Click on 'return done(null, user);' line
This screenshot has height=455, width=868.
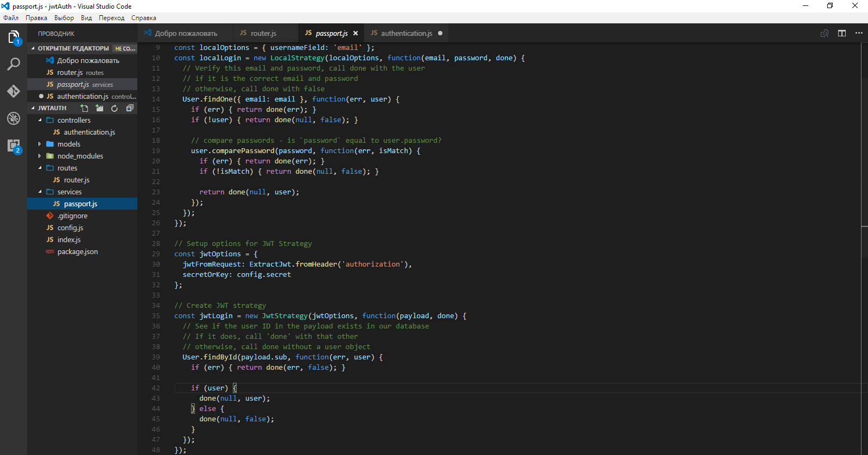tap(249, 192)
